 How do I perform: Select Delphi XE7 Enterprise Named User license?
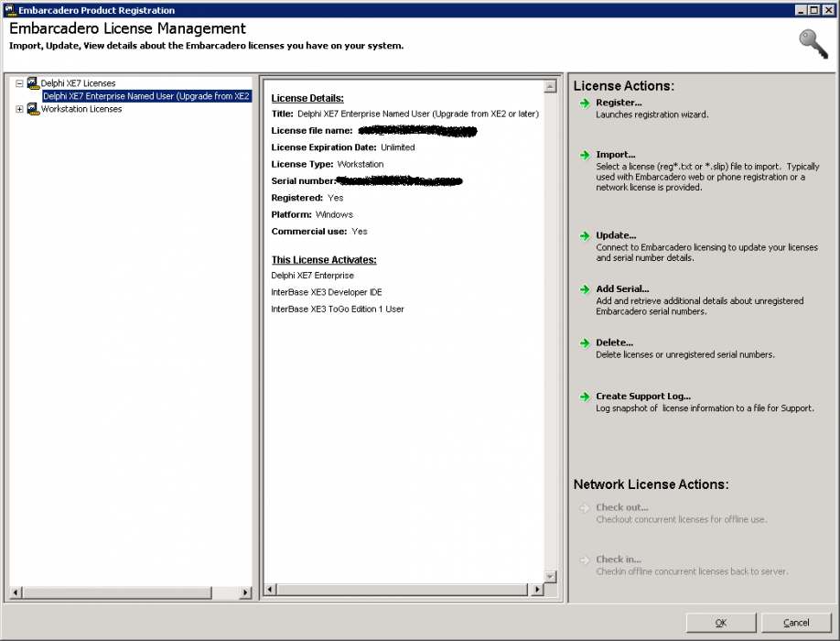coord(146,96)
